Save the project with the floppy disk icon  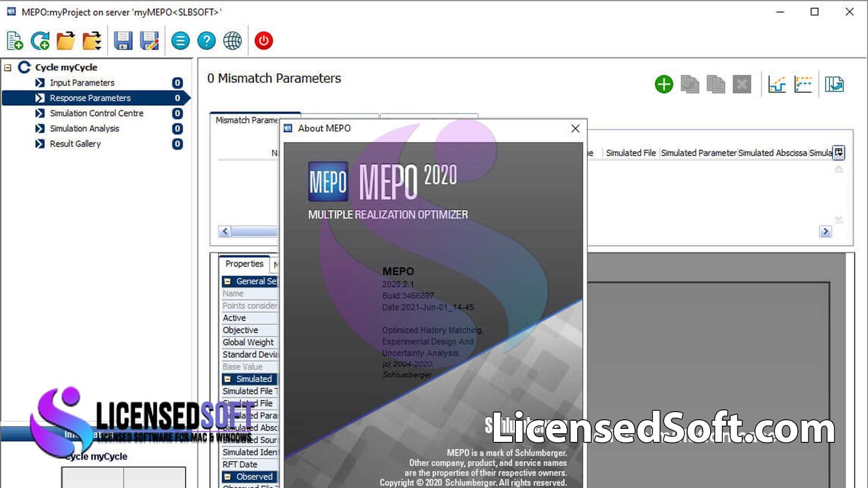tap(123, 41)
